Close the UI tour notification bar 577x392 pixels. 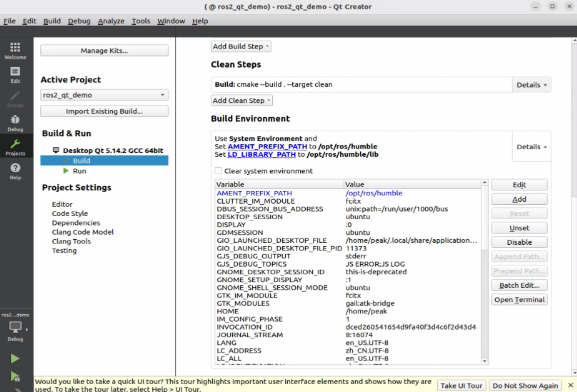pyautogui.click(x=571, y=385)
